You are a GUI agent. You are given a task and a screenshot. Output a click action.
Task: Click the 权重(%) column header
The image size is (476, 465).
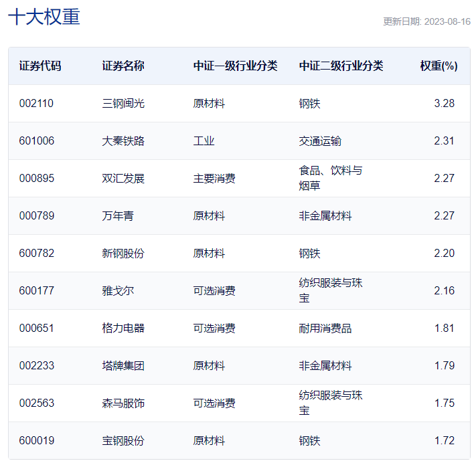(439, 66)
